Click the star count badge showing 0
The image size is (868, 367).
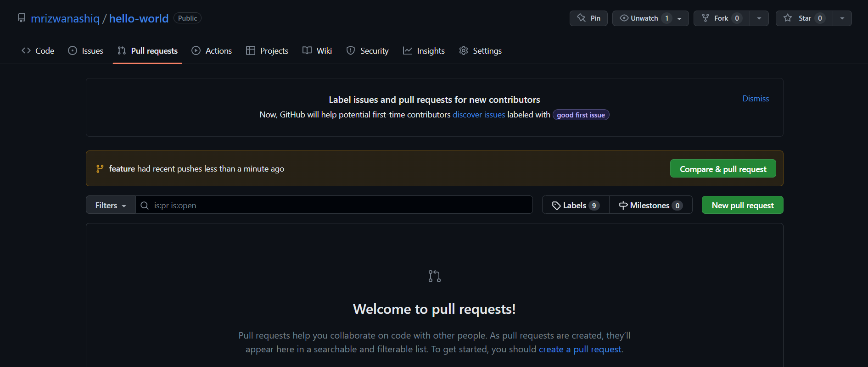(x=820, y=18)
